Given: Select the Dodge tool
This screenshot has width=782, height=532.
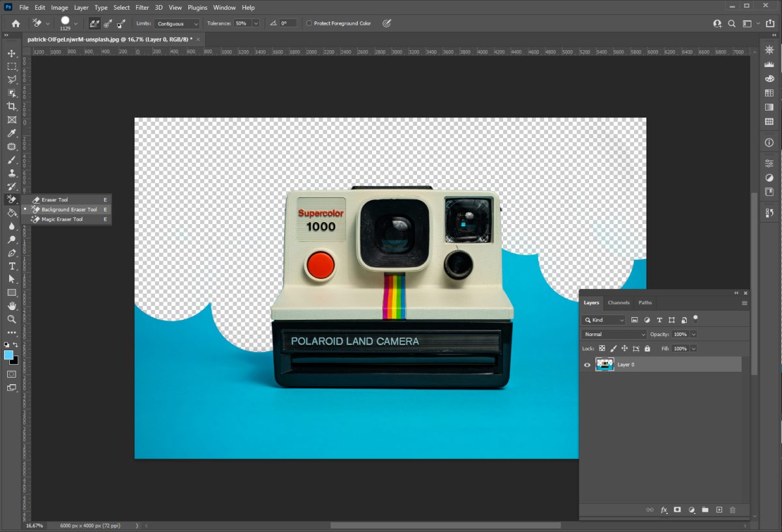Looking at the screenshot, I should [12, 240].
